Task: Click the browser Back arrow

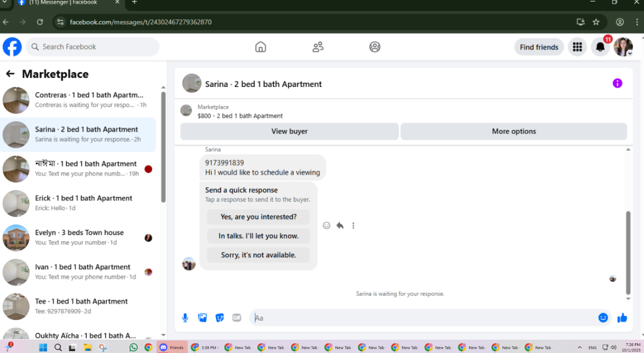Action: pyautogui.click(x=6, y=22)
